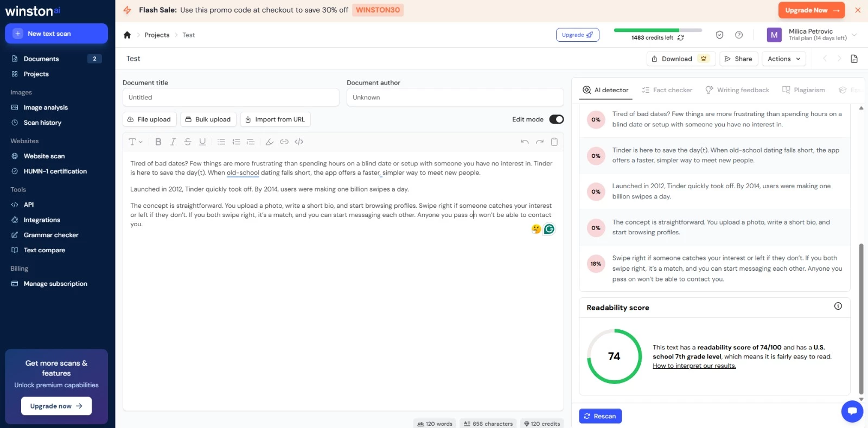Click the Document title input field

pos(231,98)
